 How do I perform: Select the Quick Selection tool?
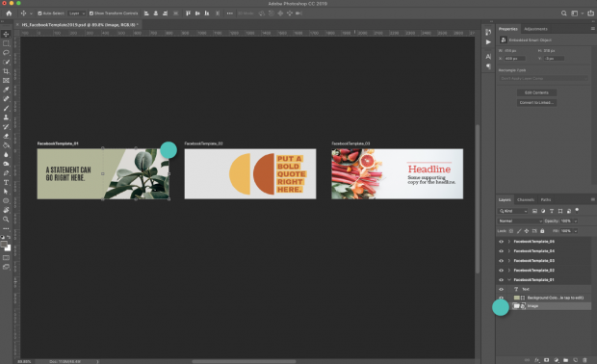tap(6, 62)
